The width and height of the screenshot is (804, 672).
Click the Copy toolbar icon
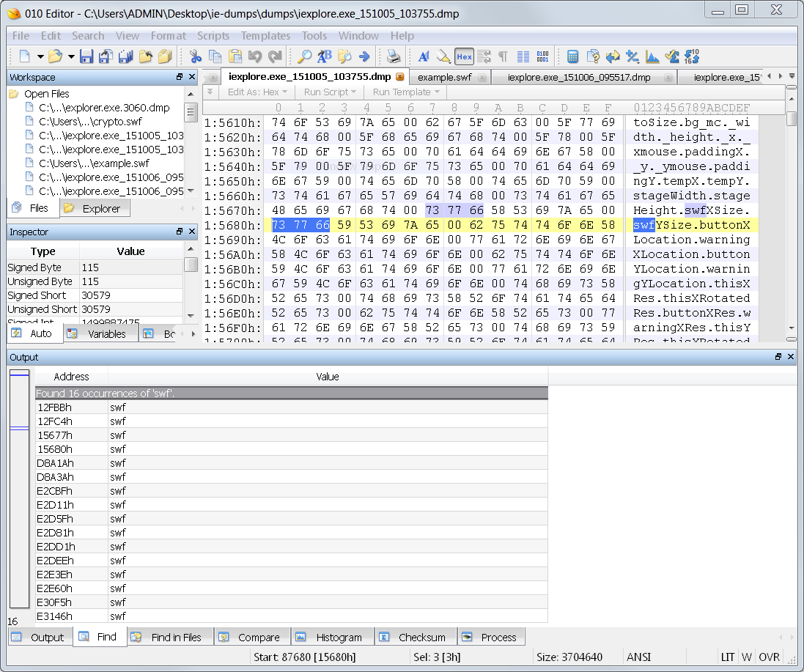tap(215, 56)
